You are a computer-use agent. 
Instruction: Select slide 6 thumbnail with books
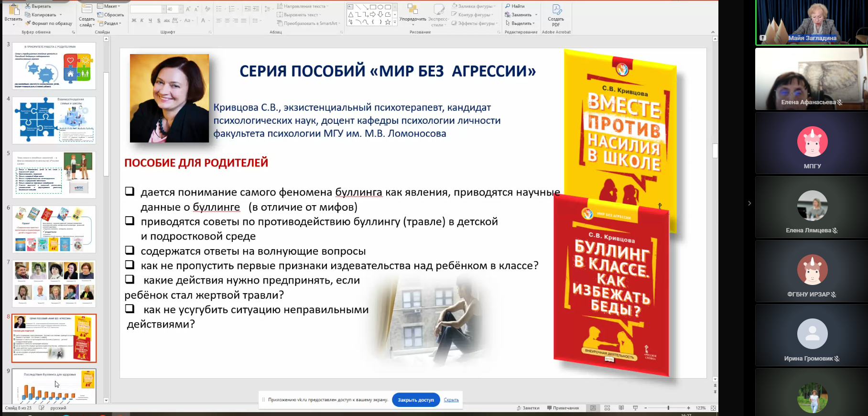pyautogui.click(x=54, y=230)
